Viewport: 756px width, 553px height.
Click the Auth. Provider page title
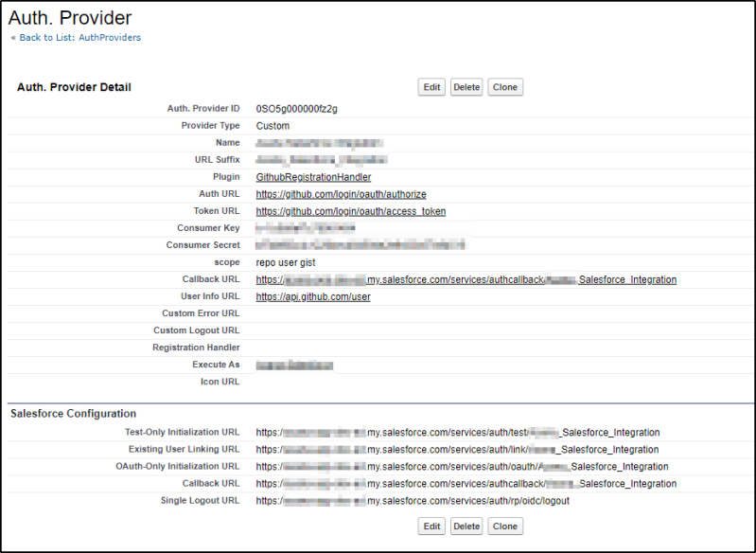[70, 17]
